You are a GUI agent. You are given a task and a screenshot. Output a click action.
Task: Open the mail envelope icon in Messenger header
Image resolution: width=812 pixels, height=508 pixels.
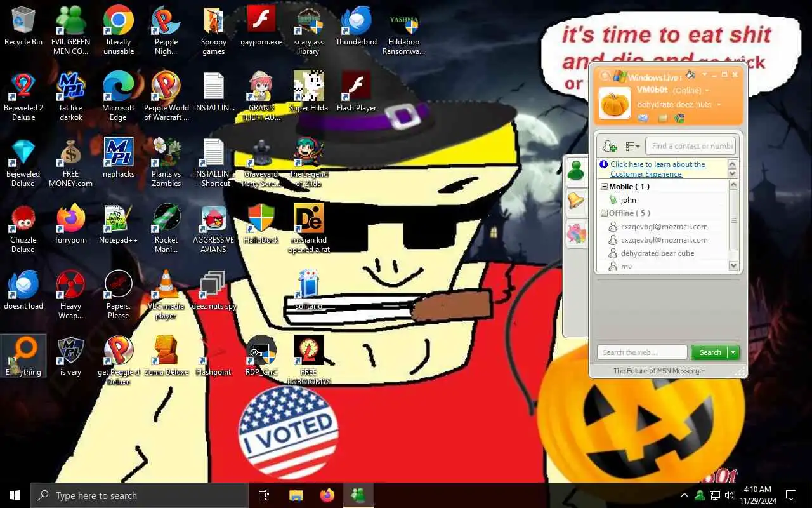[643, 118]
